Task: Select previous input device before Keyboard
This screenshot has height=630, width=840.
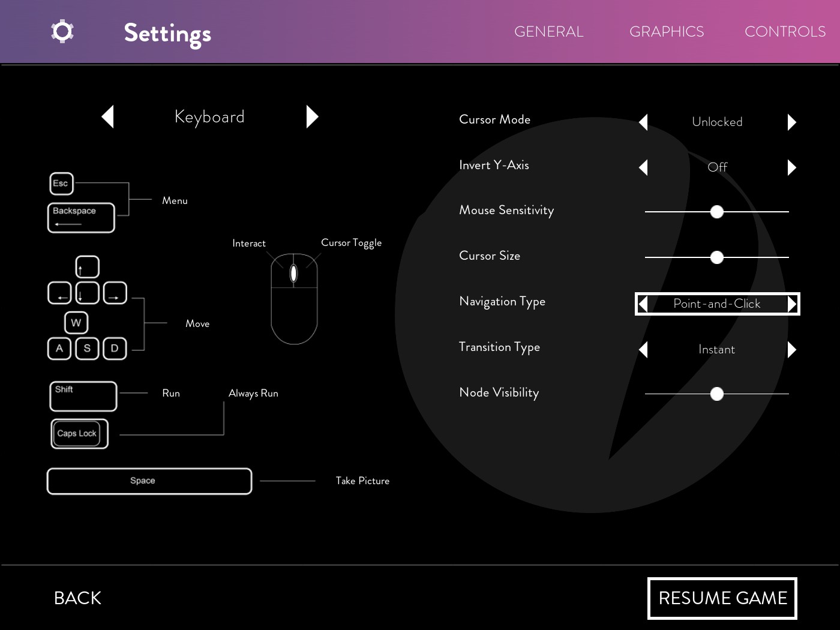Action: coord(108,116)
